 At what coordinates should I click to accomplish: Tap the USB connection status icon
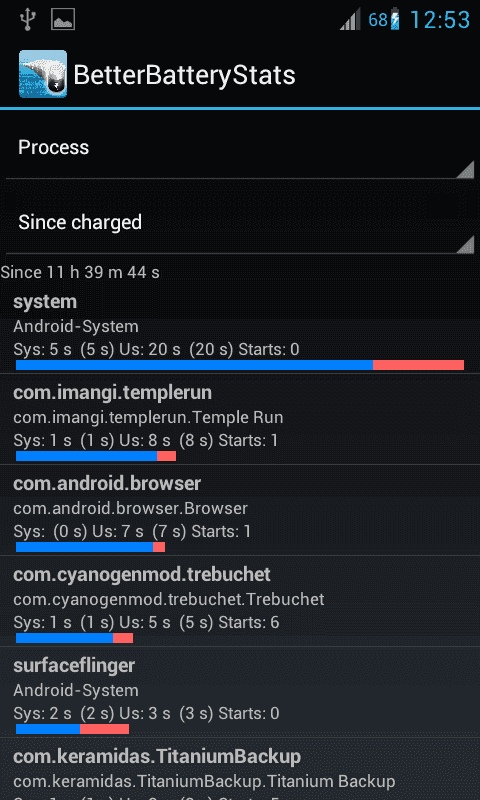tap(27, 19)
